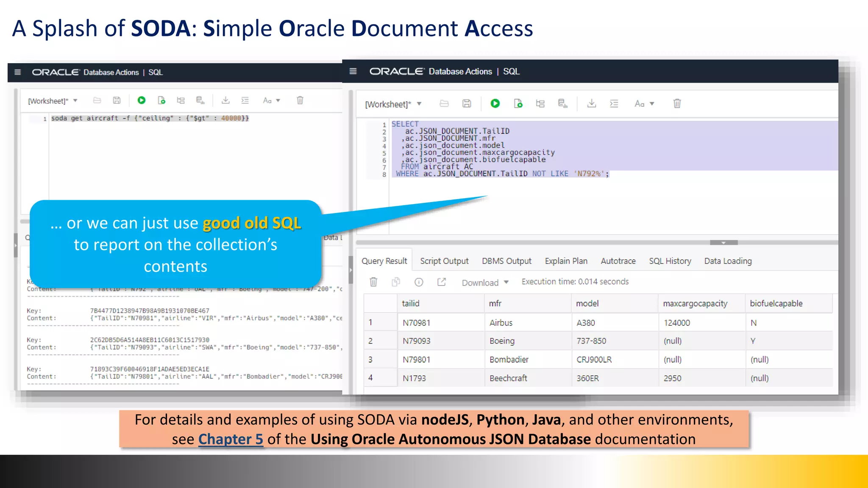This screenshot has height=488, width=868.
Task: Open SQL History tab
Action: [x=670, y=261]
